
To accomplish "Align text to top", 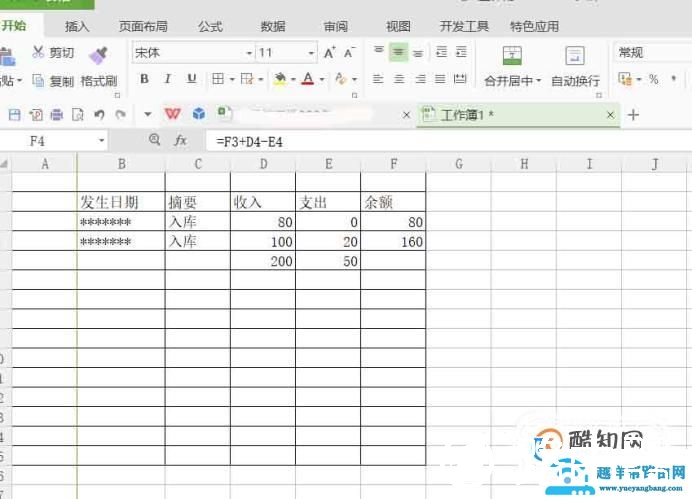I will click(379, 52).
